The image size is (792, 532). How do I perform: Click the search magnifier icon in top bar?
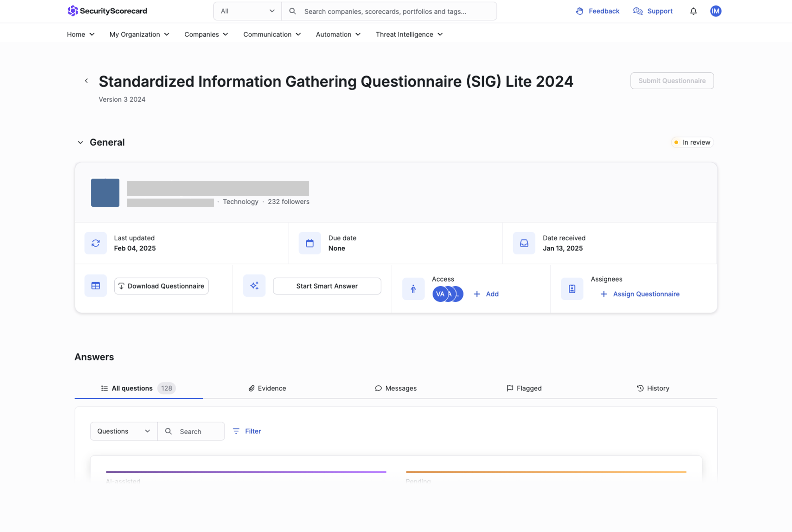pos(292,11)
